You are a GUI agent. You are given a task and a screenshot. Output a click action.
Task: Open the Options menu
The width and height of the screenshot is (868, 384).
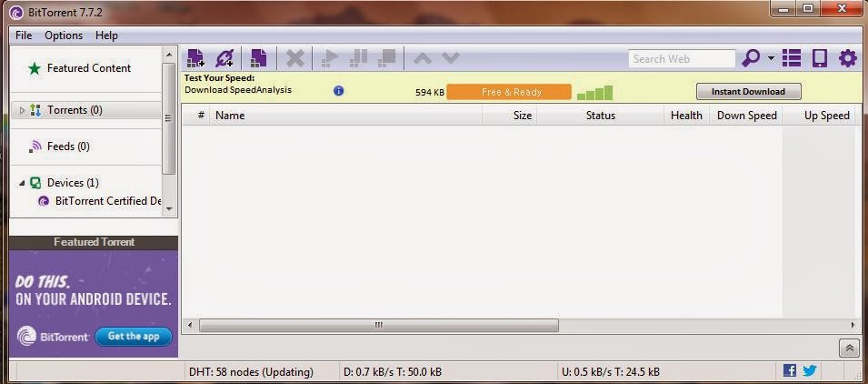point(64,35)
